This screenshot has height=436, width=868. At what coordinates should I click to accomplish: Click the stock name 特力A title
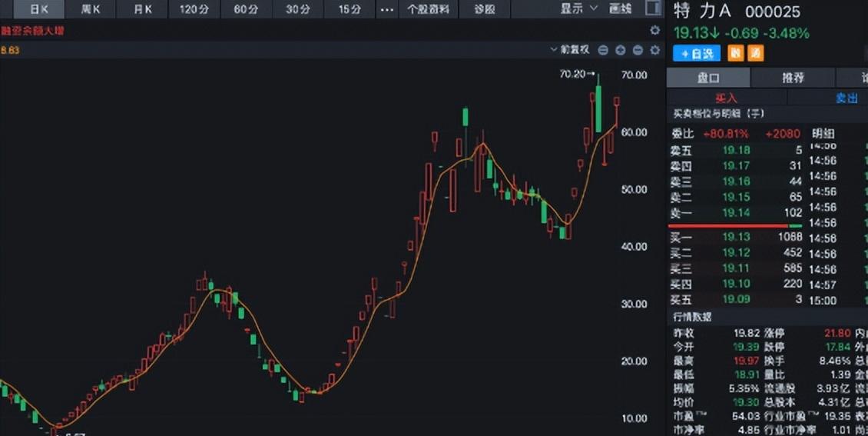[x=703, y=11]
